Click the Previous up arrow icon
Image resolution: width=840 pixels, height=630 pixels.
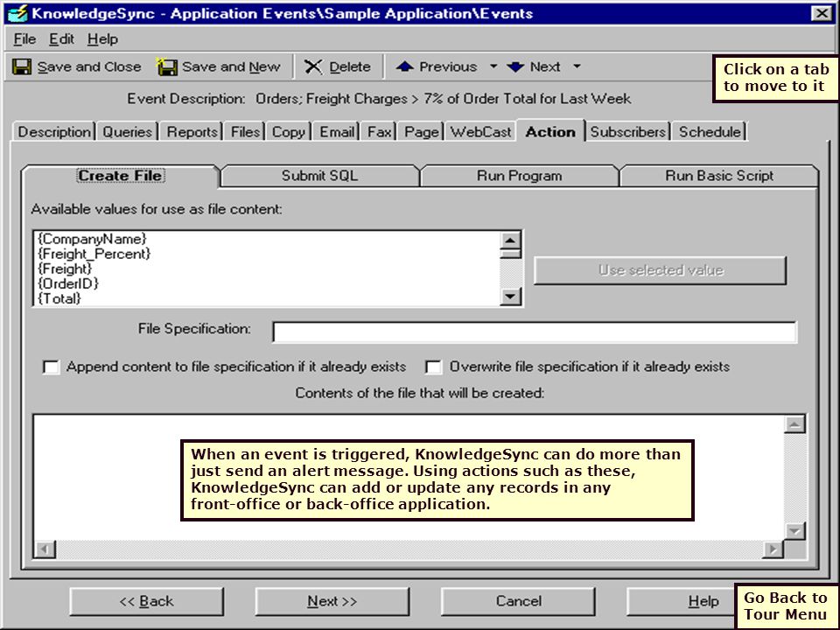pos(404,66)
